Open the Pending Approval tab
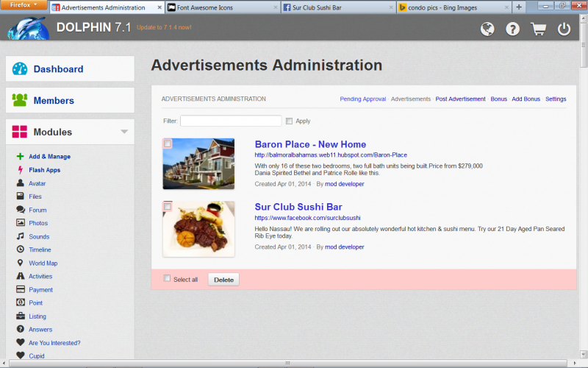588x368 pixels. (362, 99)
